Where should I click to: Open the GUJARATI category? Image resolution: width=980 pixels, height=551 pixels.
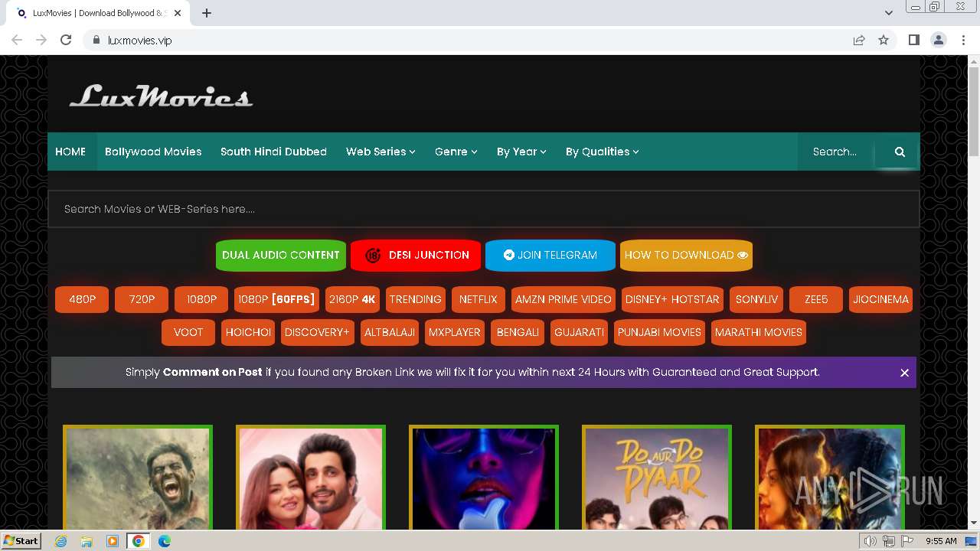(579, 332)
